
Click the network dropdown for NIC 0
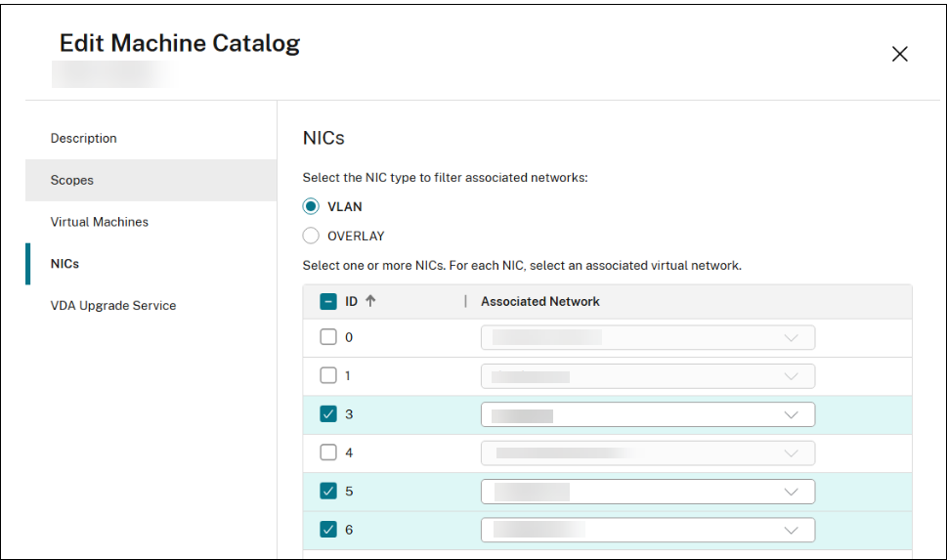pos(647,337)
